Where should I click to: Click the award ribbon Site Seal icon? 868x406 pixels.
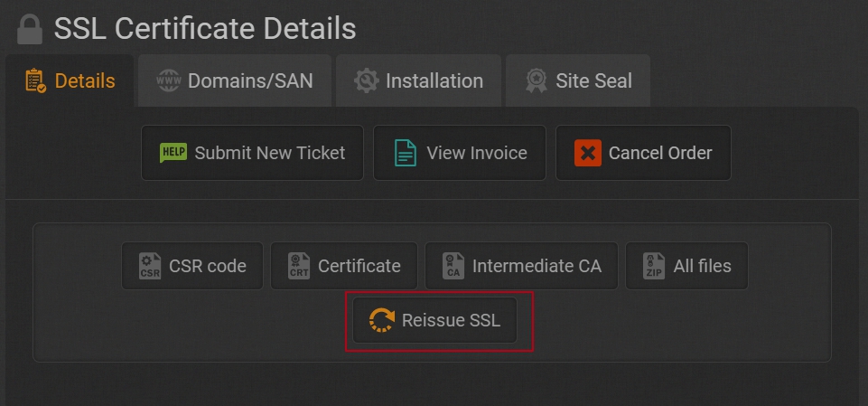pyautogui.click(x=536, y=81)
